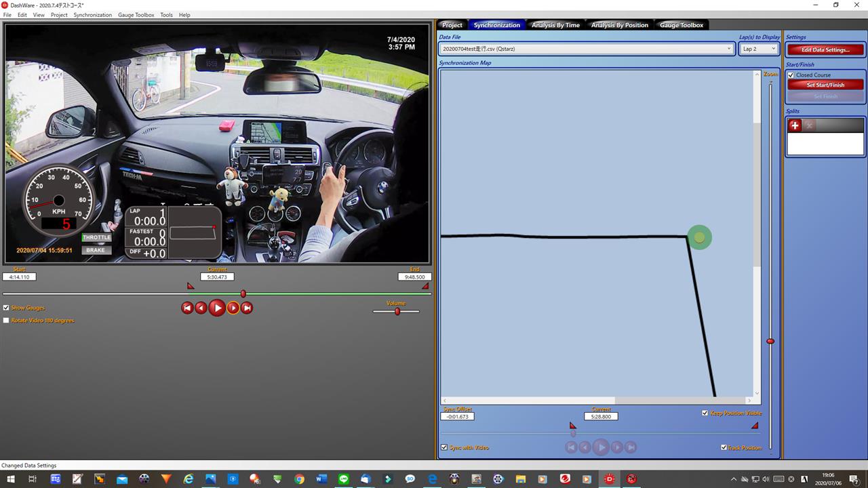
Task: Jump video to the start marker
Action: 188,308
